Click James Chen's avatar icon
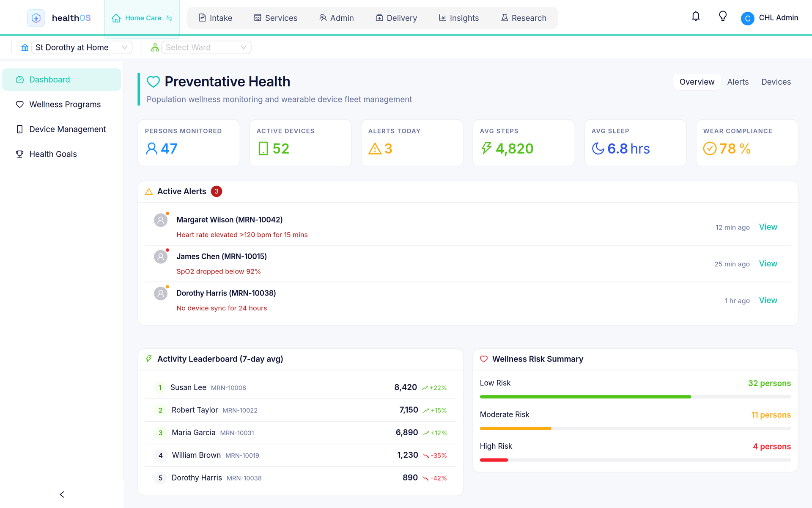The height and width of the screenshot is (508, 812). (x=161, y=257)
